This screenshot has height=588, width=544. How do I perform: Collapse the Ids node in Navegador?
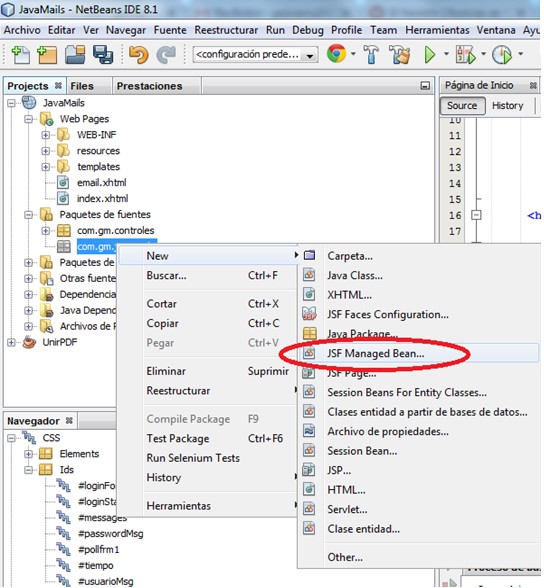(x=28, y=470)
